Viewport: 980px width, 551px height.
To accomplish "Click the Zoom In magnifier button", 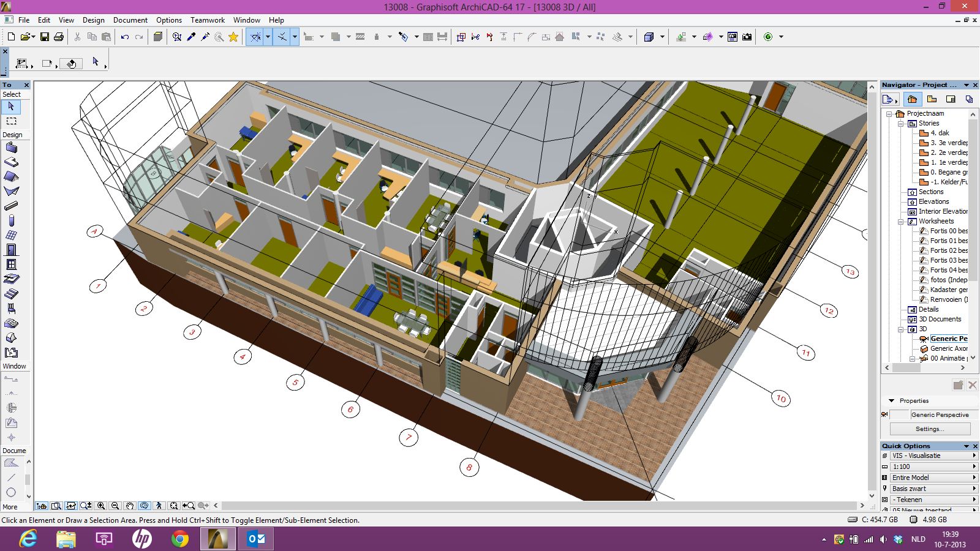I will [x=101, y=506].
